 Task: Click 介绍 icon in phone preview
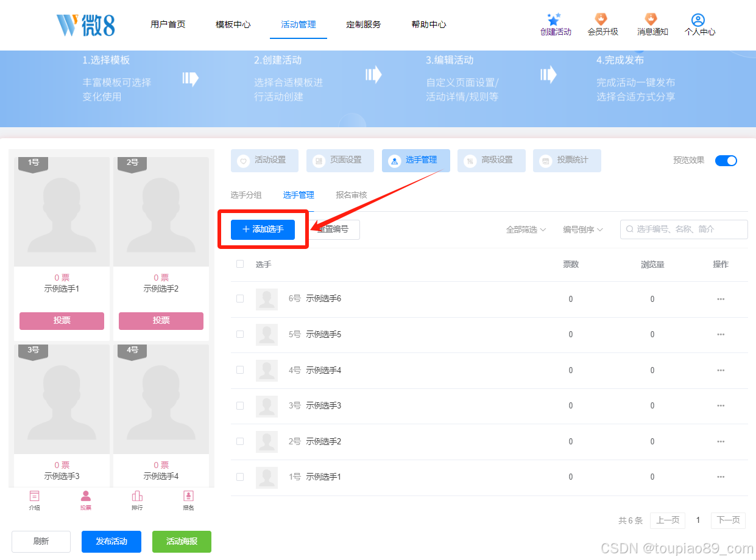point(34,495)
